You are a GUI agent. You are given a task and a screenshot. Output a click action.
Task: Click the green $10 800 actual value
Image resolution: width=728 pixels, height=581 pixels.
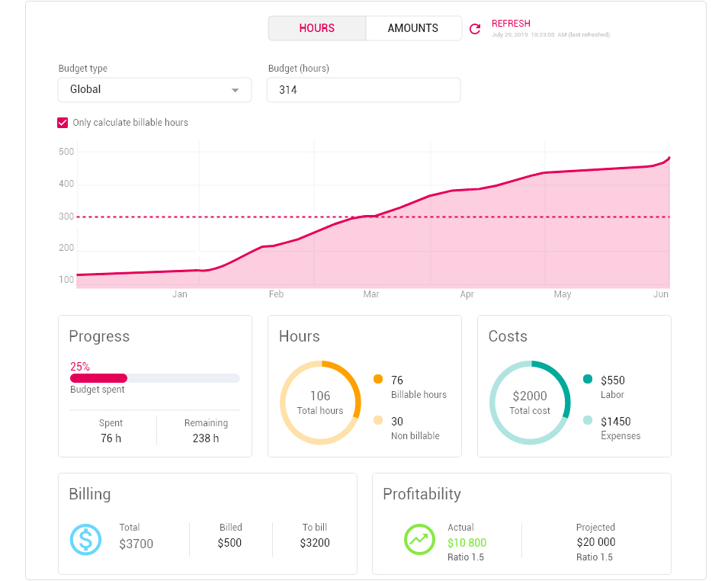click(467, 542)
